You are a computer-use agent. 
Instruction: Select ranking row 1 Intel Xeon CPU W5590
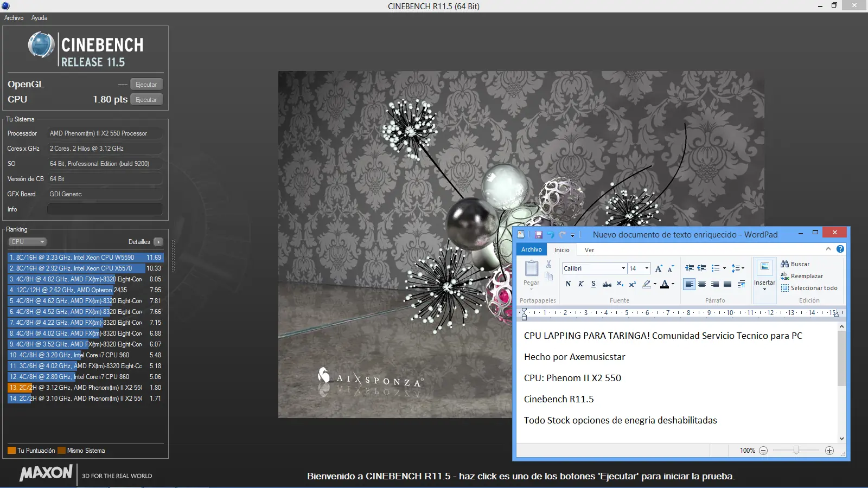(x=85, y=258)
